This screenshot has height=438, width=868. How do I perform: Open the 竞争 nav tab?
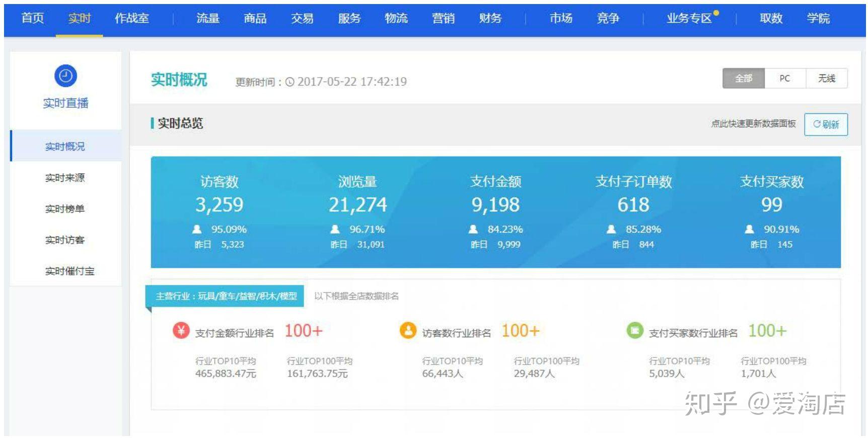[x=608, y=19]
